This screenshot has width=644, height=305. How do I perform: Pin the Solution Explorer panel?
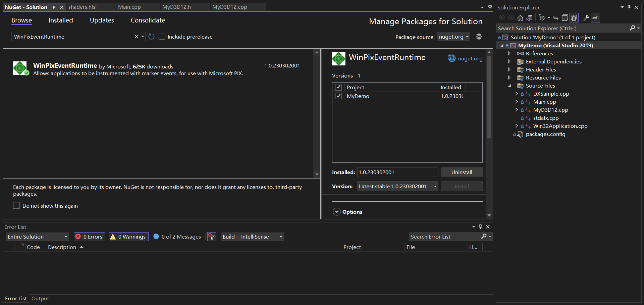[629, 7]
